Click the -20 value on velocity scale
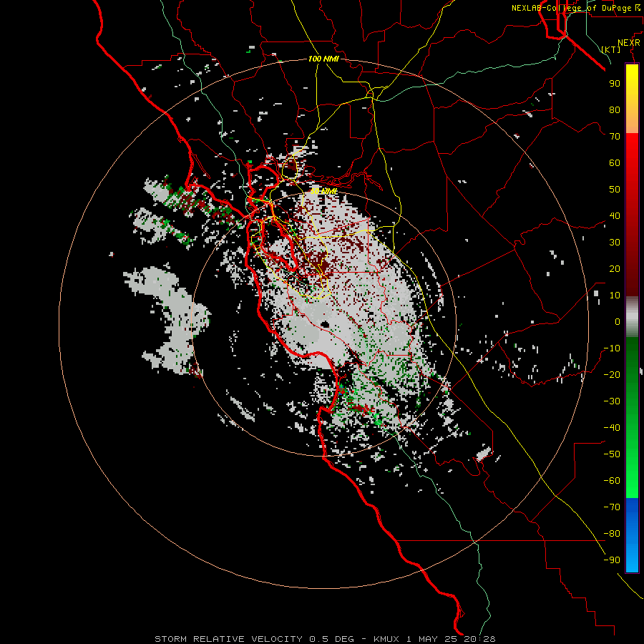Screen dimensions: 644x644 (612, 375)
